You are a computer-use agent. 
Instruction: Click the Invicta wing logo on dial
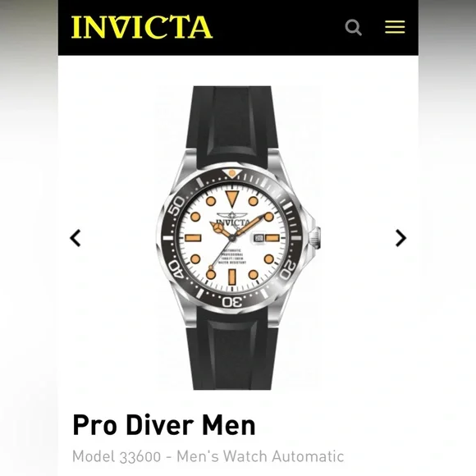(232, 215)
